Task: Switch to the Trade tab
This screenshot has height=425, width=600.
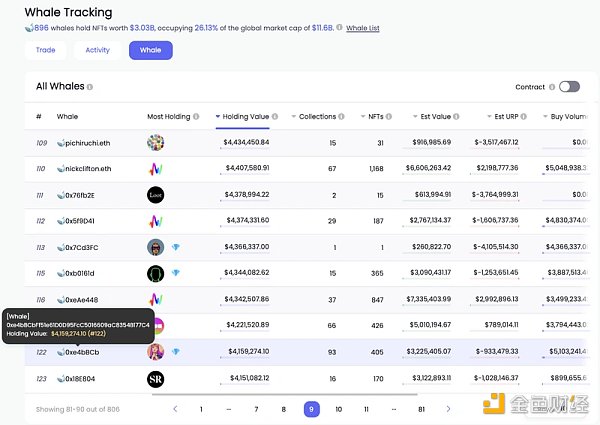Action: point(45,49)
